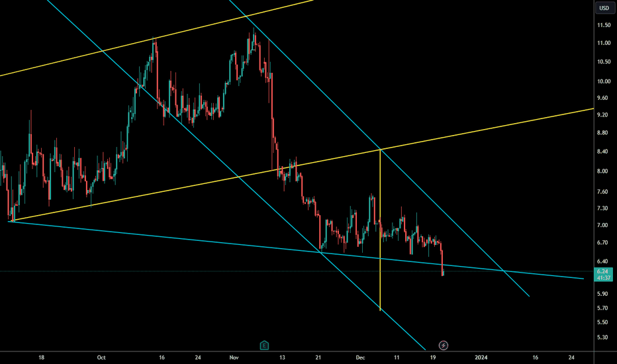Viewport: 617px width, 364px height.
Task: Click the 10.00 price axis label
Action: [x=604, y=81]
